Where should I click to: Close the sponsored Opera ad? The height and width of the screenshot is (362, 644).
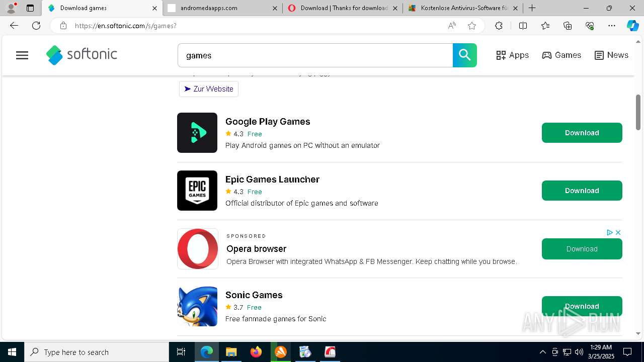point(618,232)
